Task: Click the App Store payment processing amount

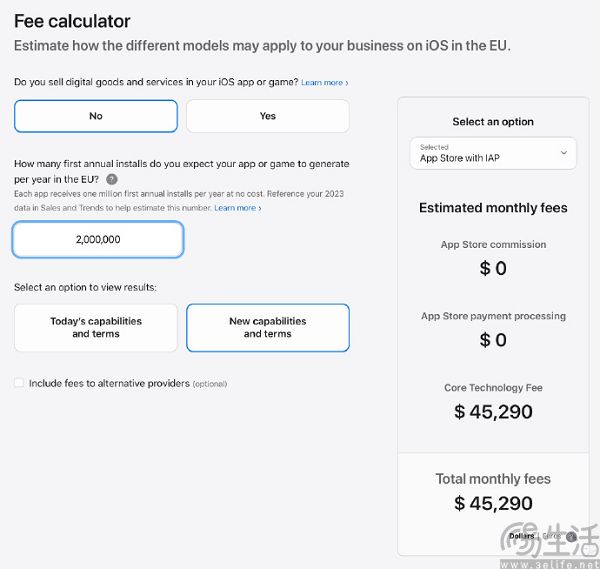Action: [x=493, y=340]
